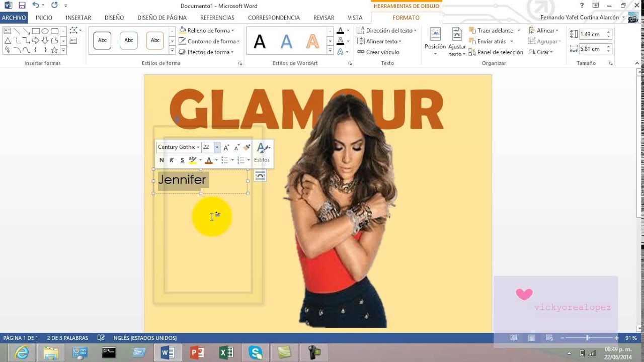
Task: Click the numbered list icon in mini toolbar
Action: click(x=241, y=160)
